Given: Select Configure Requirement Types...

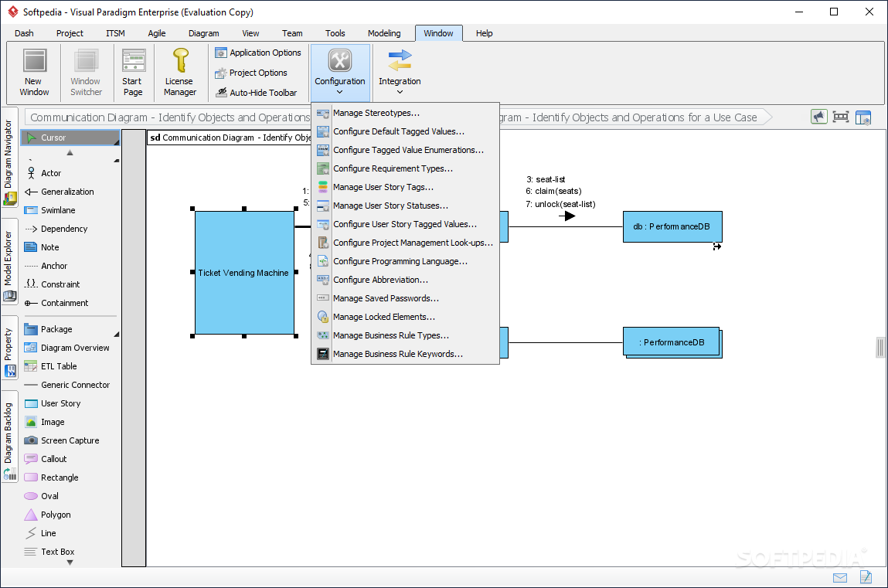Looking at the screenshot, I should click(x=406, y=168).
